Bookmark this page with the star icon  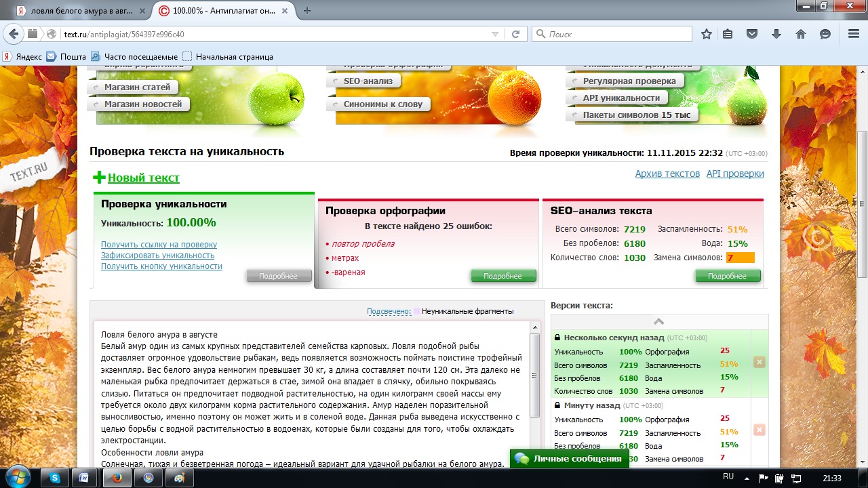pos(707,34)
